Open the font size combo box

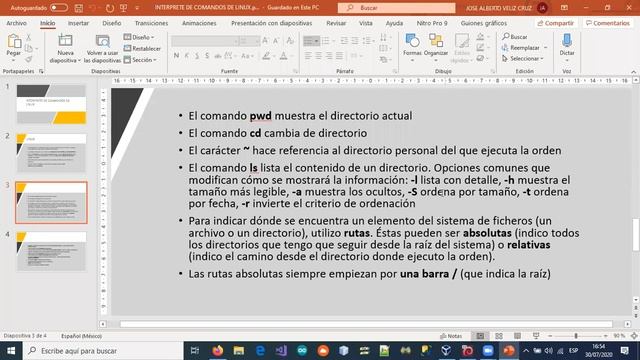(x=249, y=41)
